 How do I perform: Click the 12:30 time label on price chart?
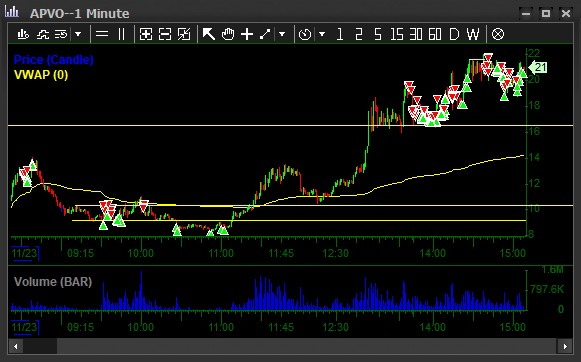click(336, 253)
